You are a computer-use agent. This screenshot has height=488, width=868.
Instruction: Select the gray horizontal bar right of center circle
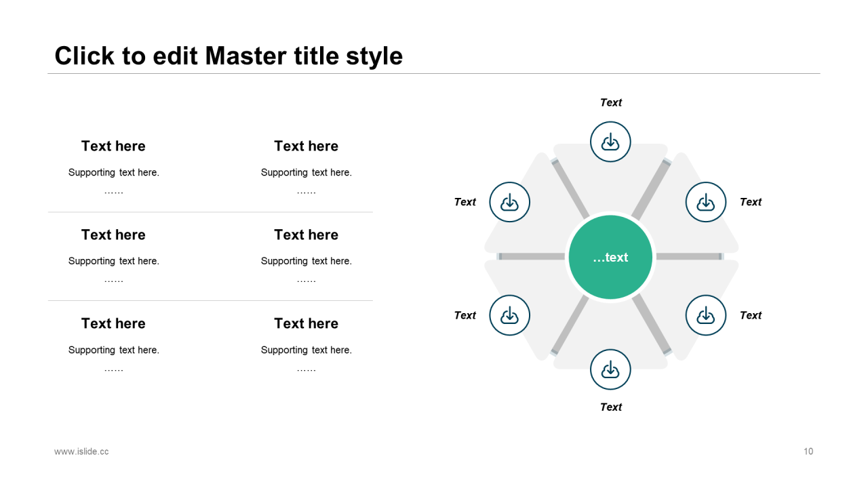pos(689,256)
